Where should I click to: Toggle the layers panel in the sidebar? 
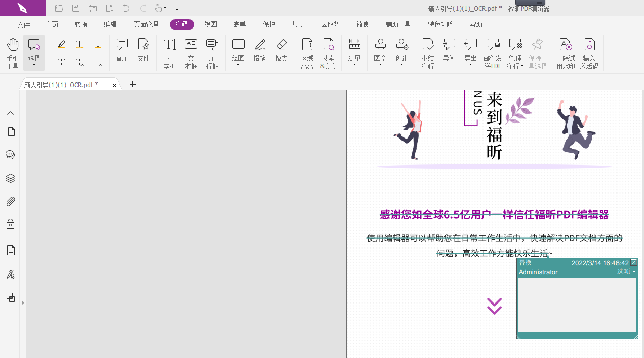coord(10,178)
